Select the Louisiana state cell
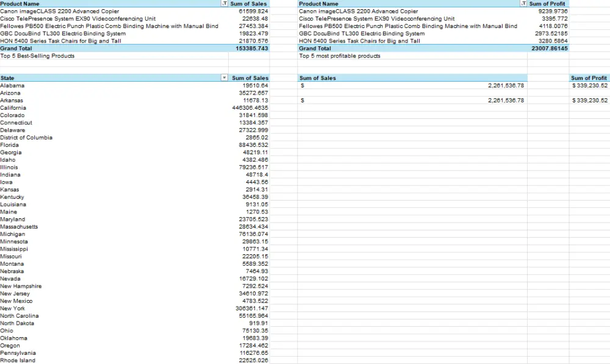Screen dimensions: 610x364 coord(13,204)
